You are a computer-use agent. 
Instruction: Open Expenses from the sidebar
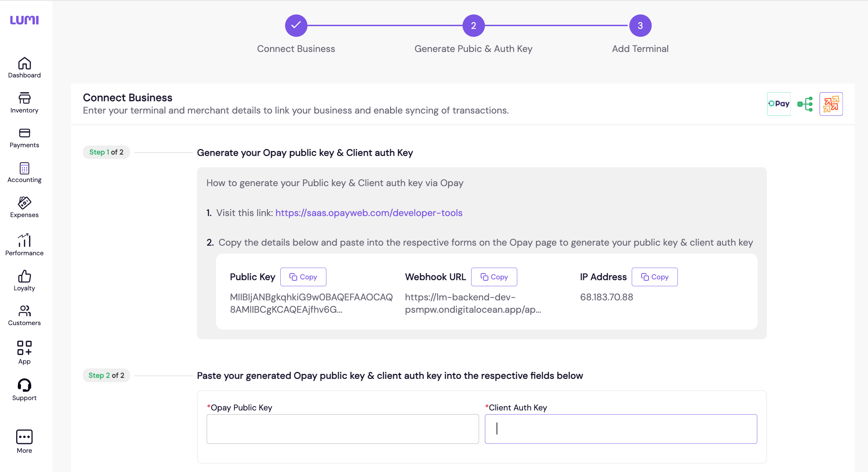[x=24, y=207]
